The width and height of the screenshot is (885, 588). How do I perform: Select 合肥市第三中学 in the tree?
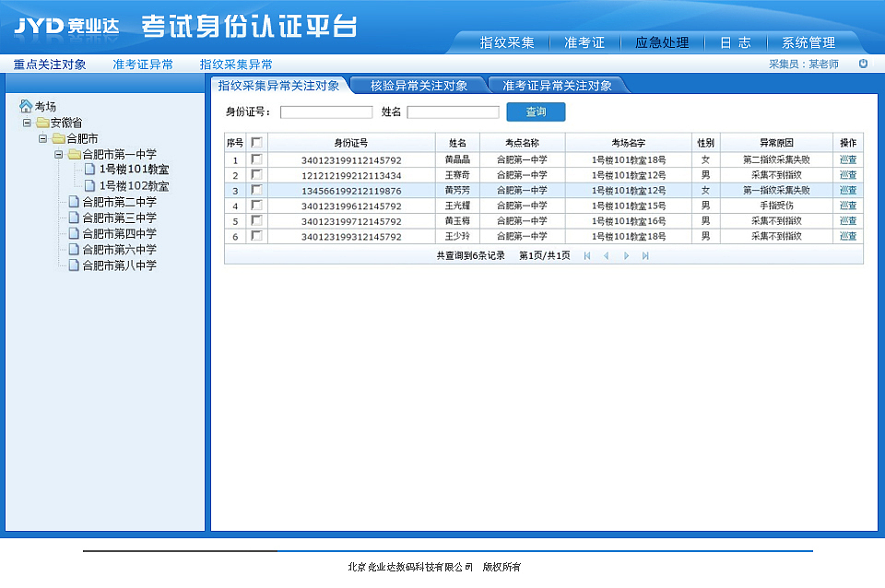[119, 218]
